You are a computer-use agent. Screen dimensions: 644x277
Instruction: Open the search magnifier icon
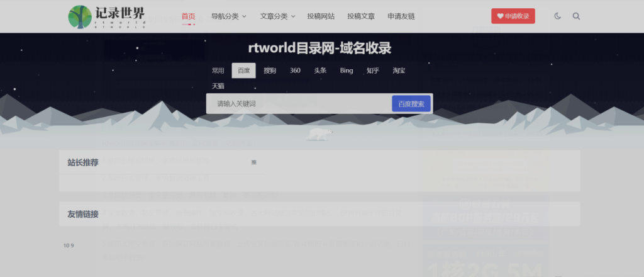576,16
